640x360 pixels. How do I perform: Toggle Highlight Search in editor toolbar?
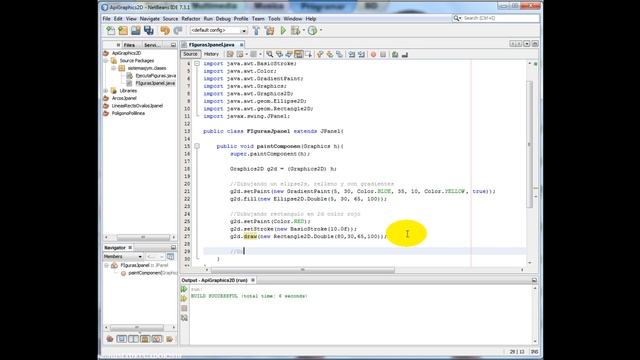click(299, 54)
